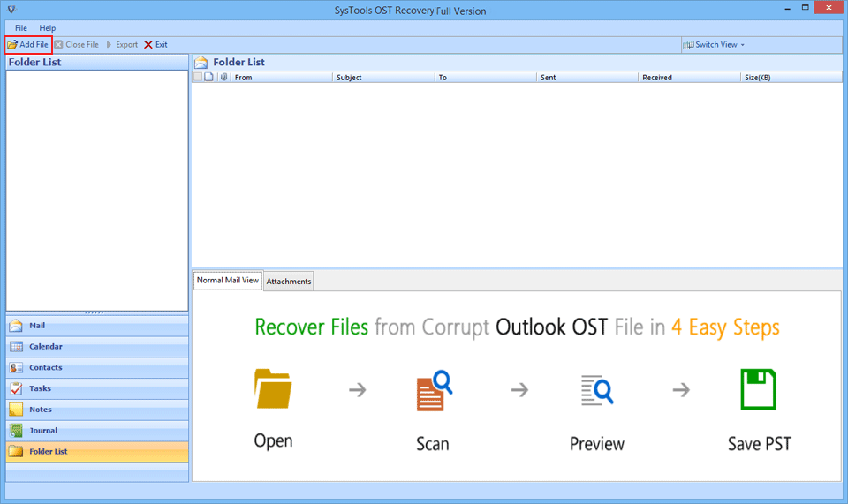Click the empty folder tree area in the left pane

97,190
